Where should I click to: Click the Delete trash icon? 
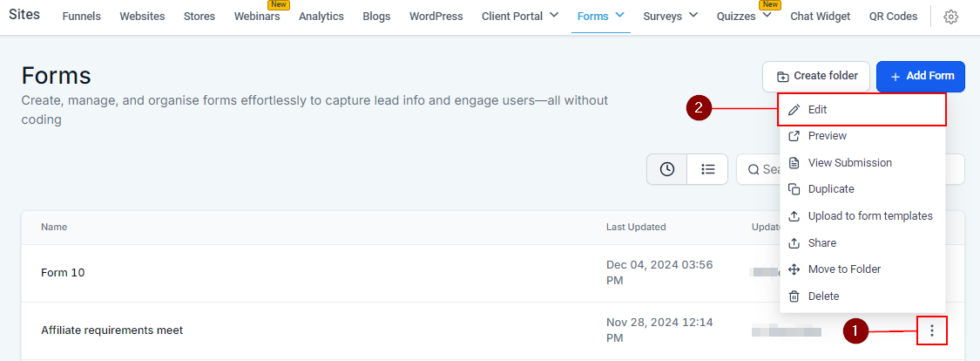coord(794,296)
